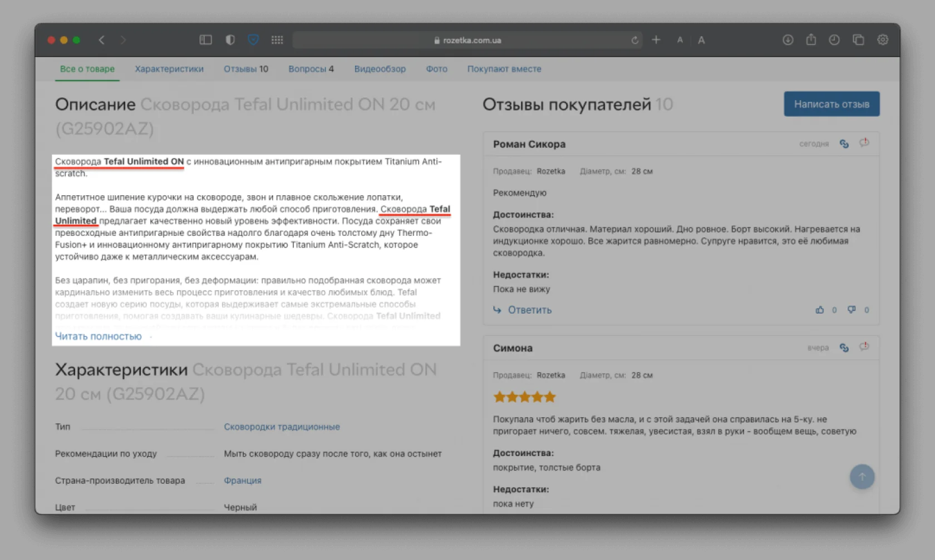Image resolution: width=935 pixels, height=560 pixels.
Task: Copy link to Роман Сикора's review
Action: coord(844,144)
